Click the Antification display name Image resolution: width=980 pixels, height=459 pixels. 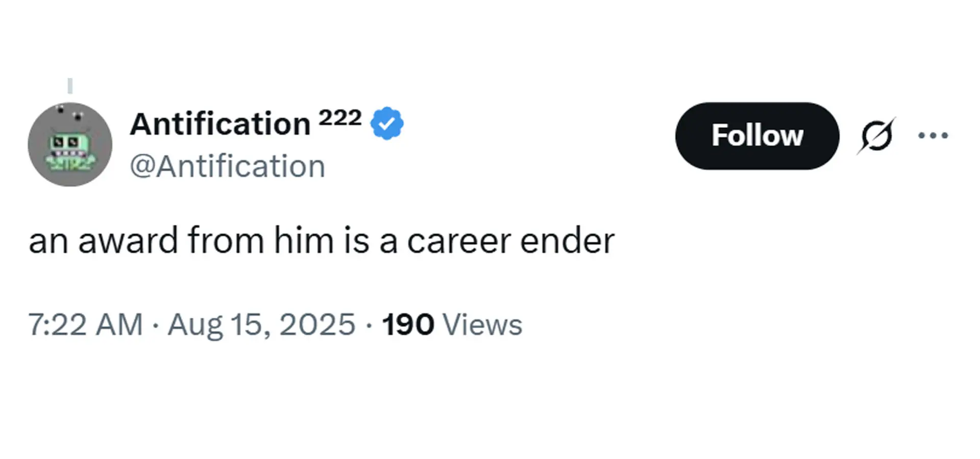click(x=220, y=124)
